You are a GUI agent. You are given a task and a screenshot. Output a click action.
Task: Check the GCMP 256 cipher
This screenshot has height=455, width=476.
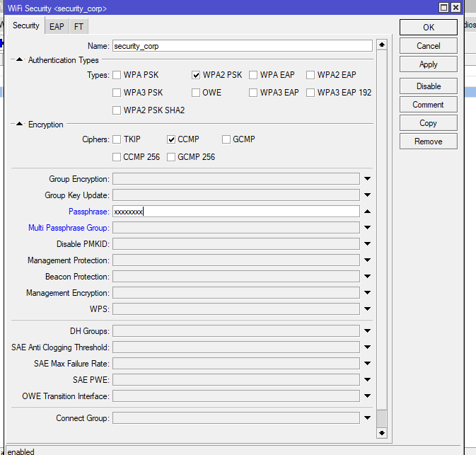[171, 157]
